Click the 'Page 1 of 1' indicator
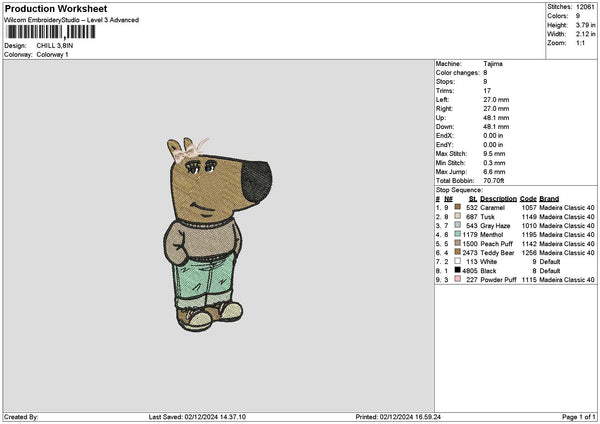This screenshot has height=424, width=600. (x=579, y=417)
